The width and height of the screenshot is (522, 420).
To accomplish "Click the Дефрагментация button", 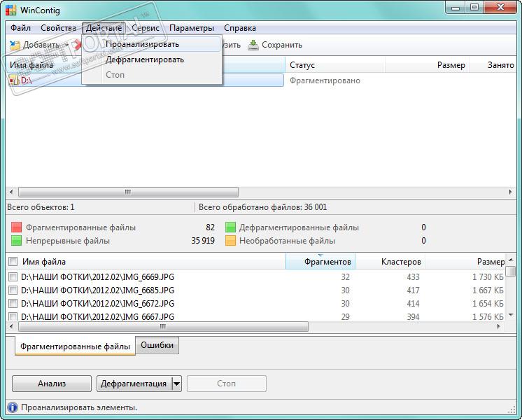I will click(x=134, y=384).
